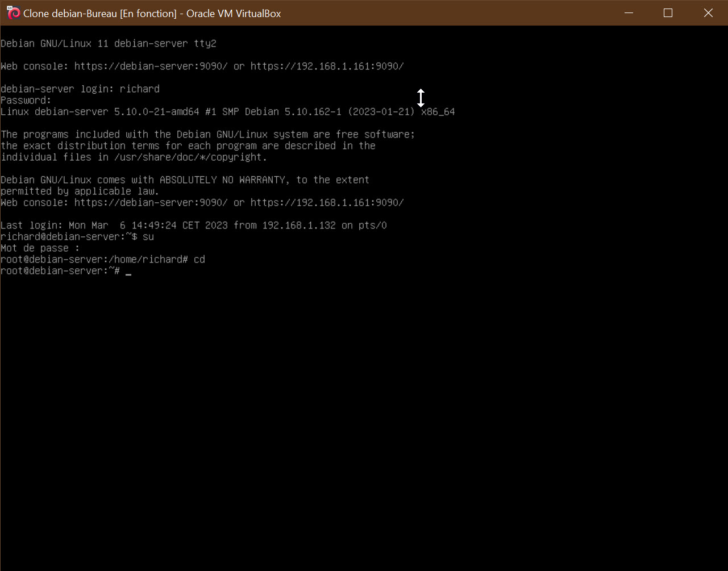Close the Clone debian-Bureau VM window
Image resolution: width=728 pixels, height=571 pixels.
[x=708, y=13]
